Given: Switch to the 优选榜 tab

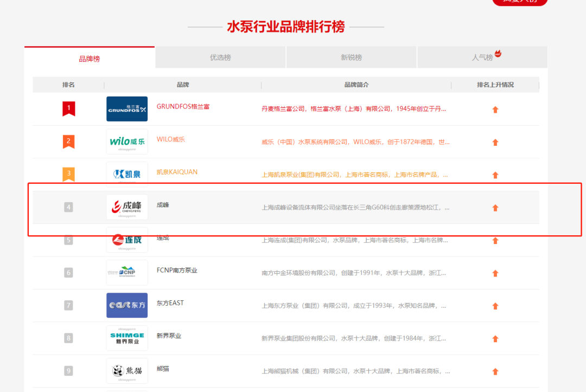Looking at the screenshot, I should (x=220, y=57).
